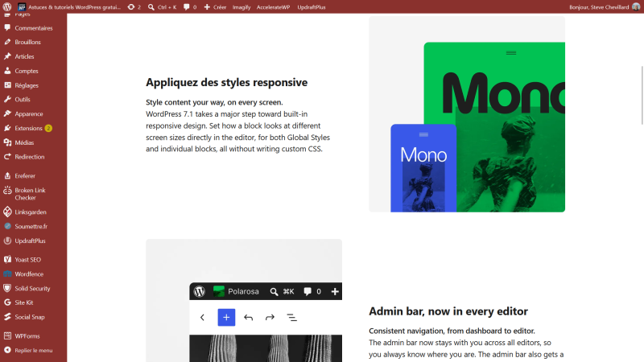Click the Yoast SEO logo icon
The width and height of the screenshot is (644, 362).
[x=7, y=259]
